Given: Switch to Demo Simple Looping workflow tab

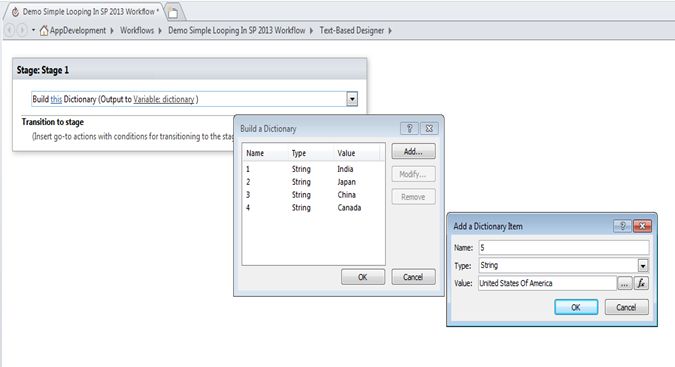Looking at the screenshot, I should (x=90, y=12).
